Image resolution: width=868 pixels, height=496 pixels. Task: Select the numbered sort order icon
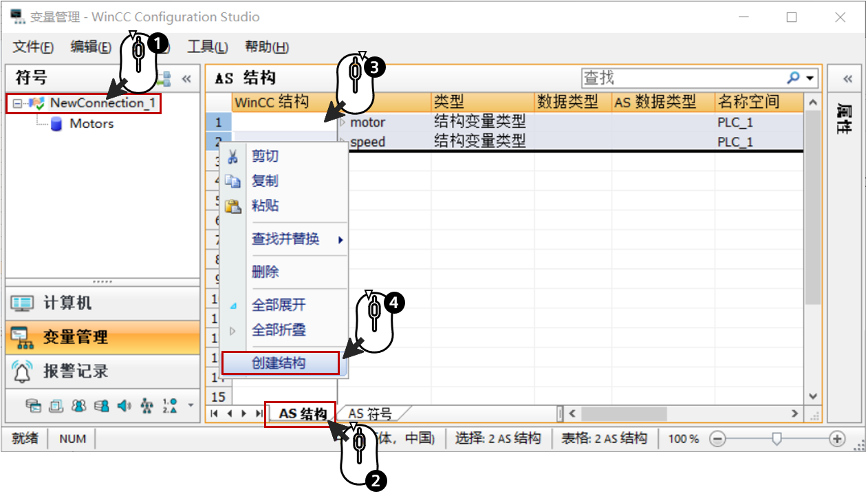pyautogui.click(x=171, y=407)
